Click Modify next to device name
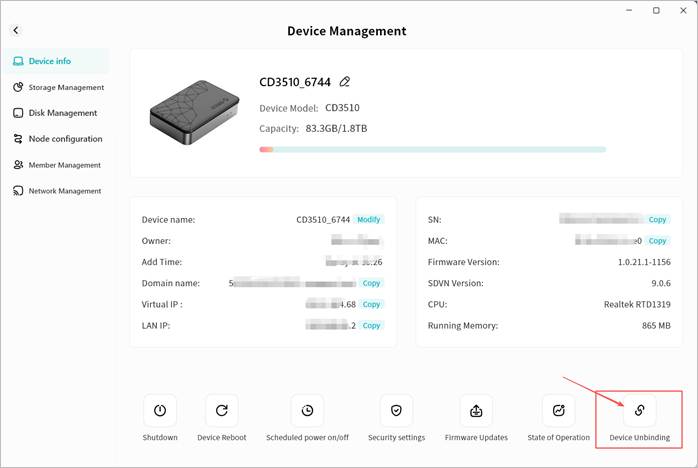Viewport: 698px width, 468px height. [369, 219]
